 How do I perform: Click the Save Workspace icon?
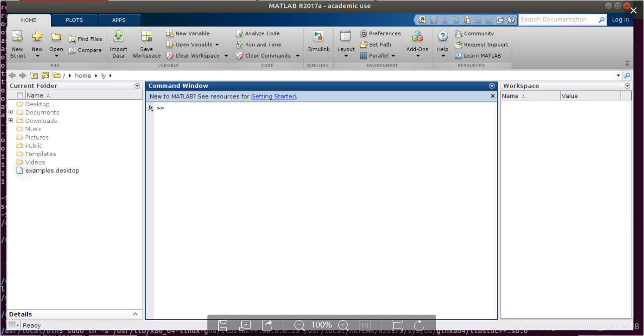(x=146, y=36)
